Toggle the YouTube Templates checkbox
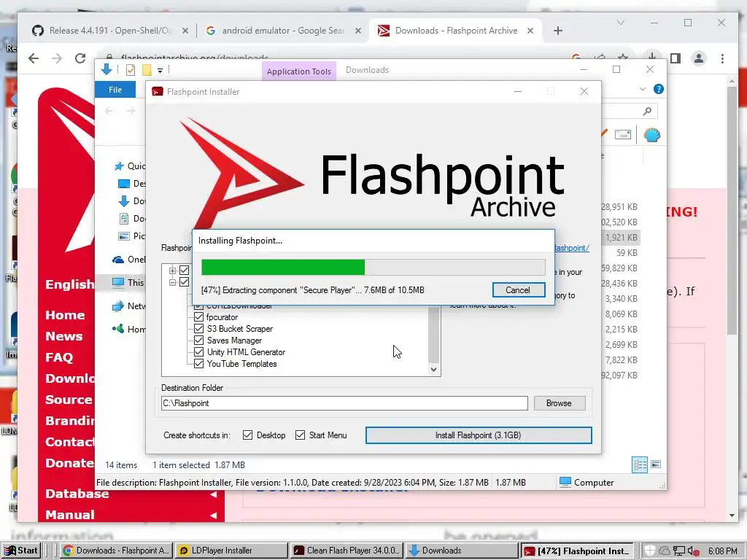The width and height of the screenshot is (747, 560). [x=198, y=364]
